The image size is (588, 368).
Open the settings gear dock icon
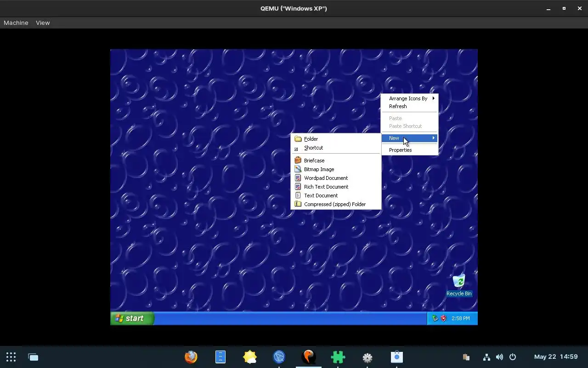[367, 357]
